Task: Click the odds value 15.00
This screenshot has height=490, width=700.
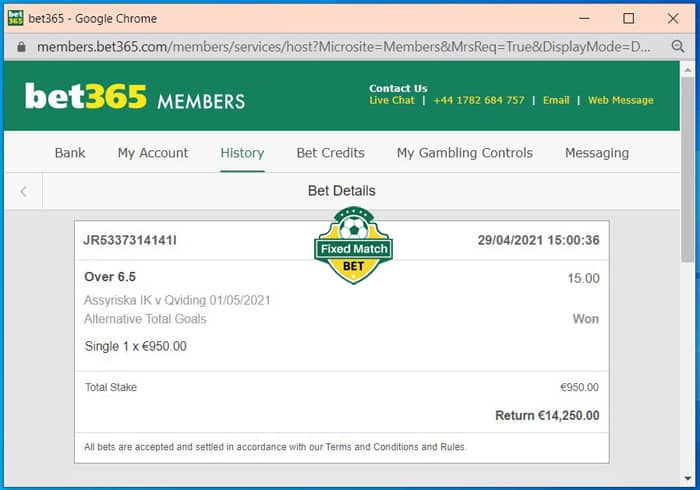Action: pyautogui.click(x=583, y=278)
